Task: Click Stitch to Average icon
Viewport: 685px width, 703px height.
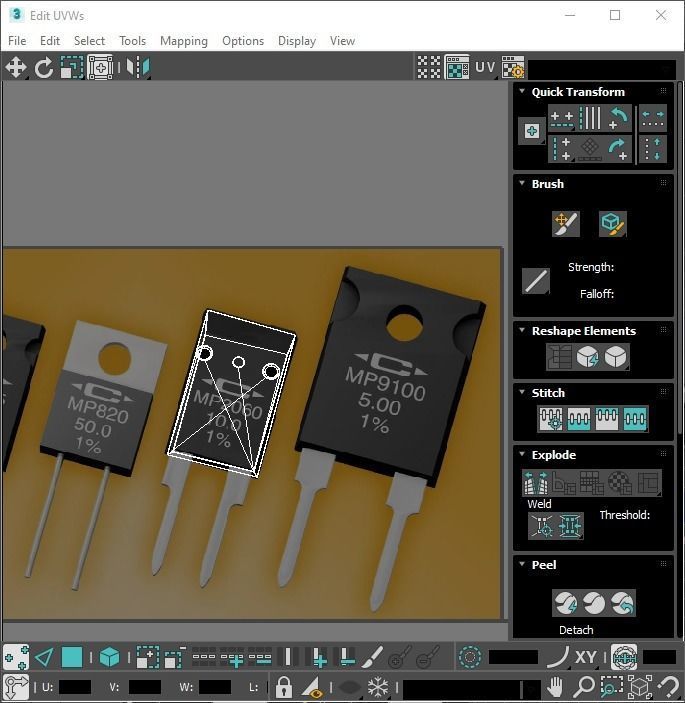Action: 579,419
